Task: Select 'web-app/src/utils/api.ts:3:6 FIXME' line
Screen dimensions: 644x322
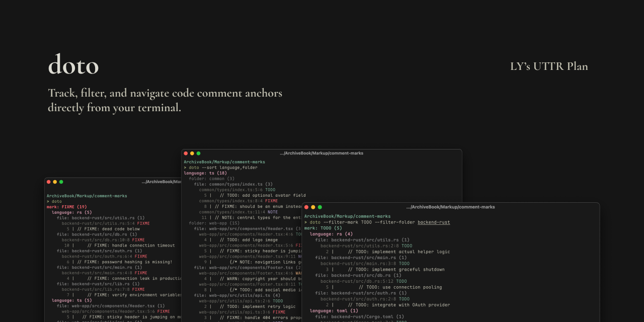Action: point(243,312)
